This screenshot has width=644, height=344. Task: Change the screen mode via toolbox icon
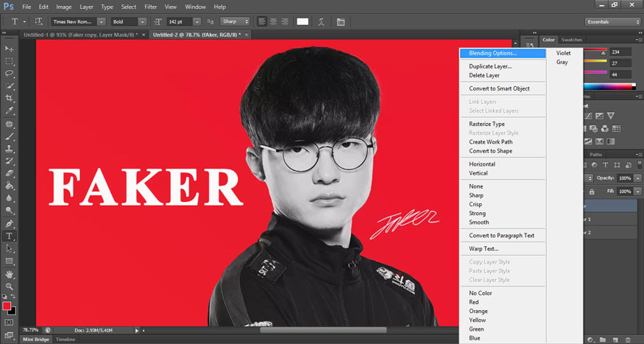point(9,335)
